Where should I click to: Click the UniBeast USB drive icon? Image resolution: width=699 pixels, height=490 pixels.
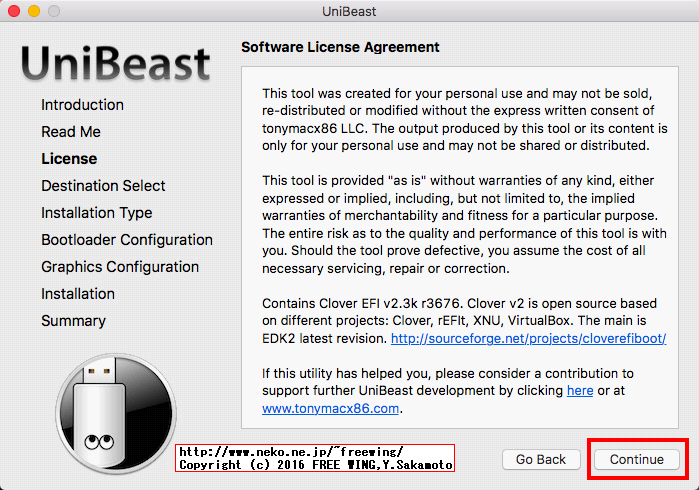tap(116, 413)
